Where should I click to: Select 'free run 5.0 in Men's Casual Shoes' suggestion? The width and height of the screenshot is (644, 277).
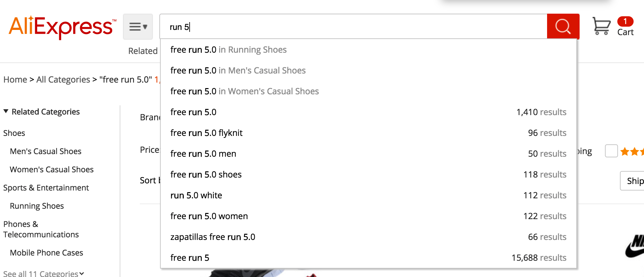[x=369, y=71]
